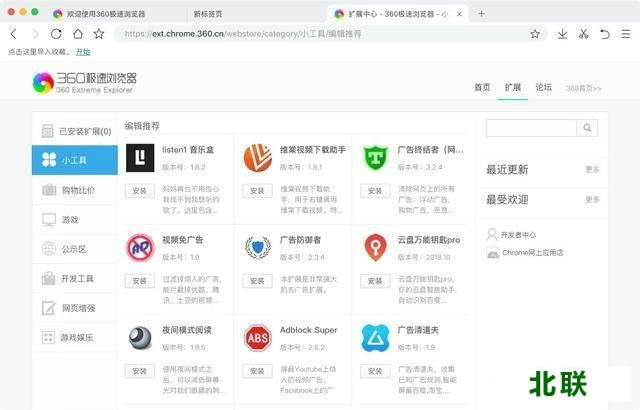This screenshot has height=410, width=640.
Task: Install the 云盘万能钥匙pro extension
Action: tap(375, 281)
